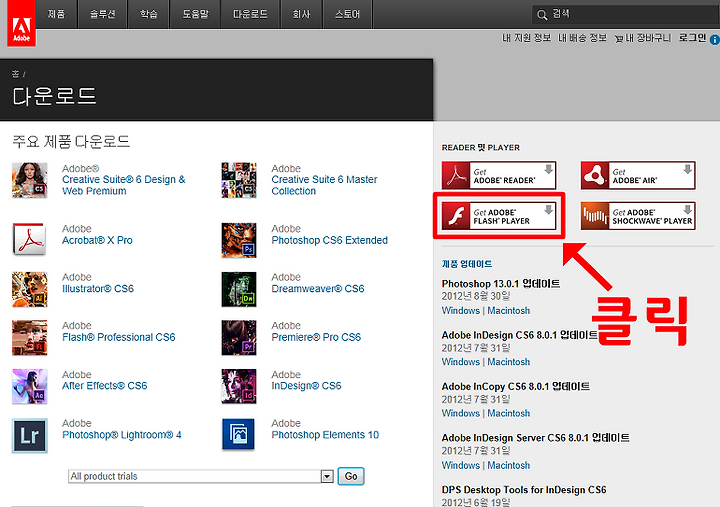Select the Adobe InCopy CS6 8.0.1 업데이트 title
The height and width of the screenshot is (507, 720).
(x=516, y=387)
